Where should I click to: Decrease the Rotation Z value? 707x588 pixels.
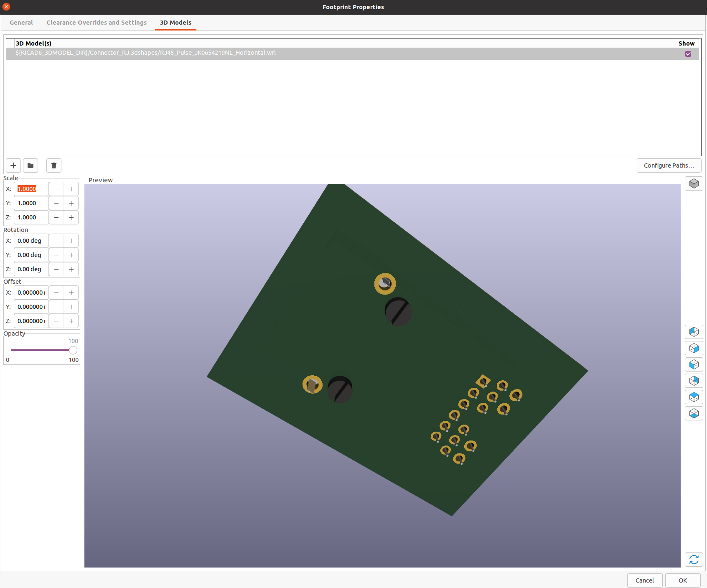(56, 269)
